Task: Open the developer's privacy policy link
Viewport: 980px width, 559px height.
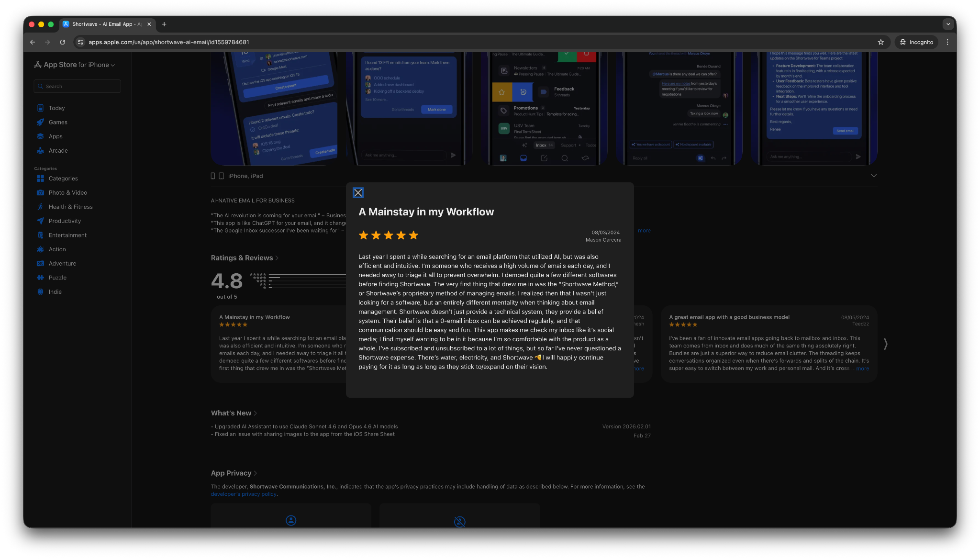Action: [244, 494]
